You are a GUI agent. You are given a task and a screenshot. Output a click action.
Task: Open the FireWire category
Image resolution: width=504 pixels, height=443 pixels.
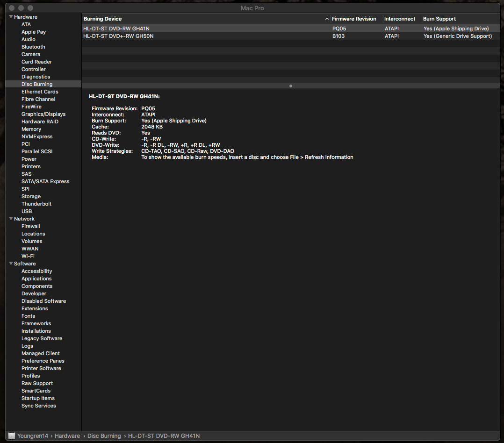coord(31,107)
